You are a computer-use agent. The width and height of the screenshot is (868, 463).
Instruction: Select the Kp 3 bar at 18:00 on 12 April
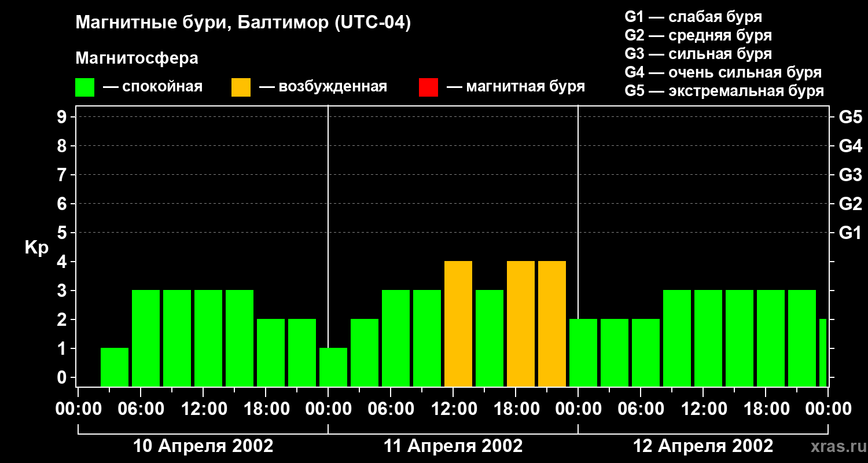771,339
